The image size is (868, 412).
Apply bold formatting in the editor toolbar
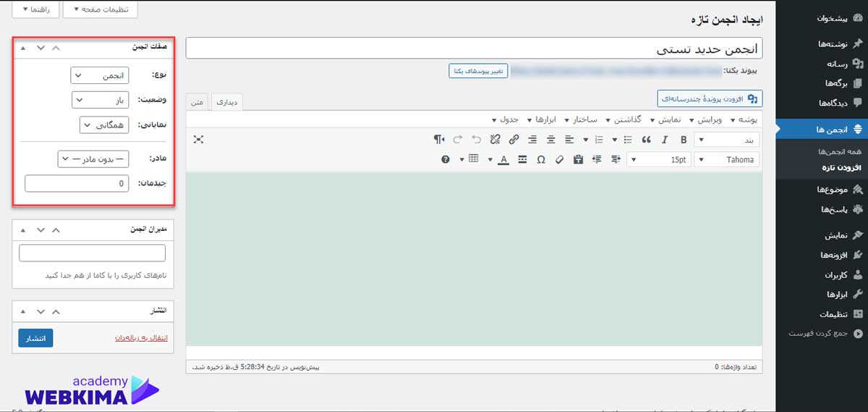[684, 139]
